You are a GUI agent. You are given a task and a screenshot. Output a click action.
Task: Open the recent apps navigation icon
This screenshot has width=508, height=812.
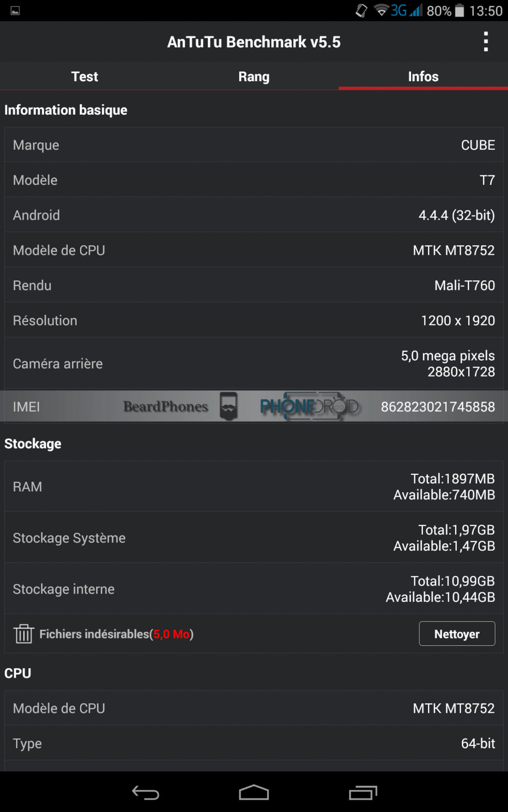point(363,793)
